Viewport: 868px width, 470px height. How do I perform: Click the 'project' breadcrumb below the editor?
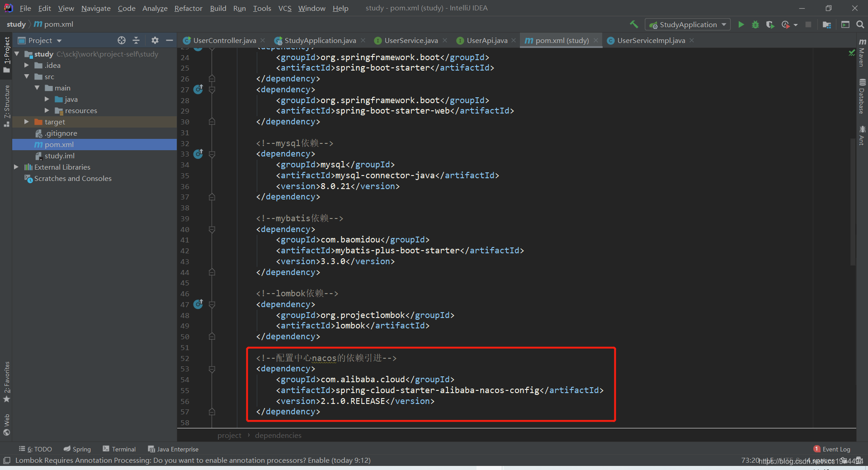pyautogui.click(x=229, y=435)
